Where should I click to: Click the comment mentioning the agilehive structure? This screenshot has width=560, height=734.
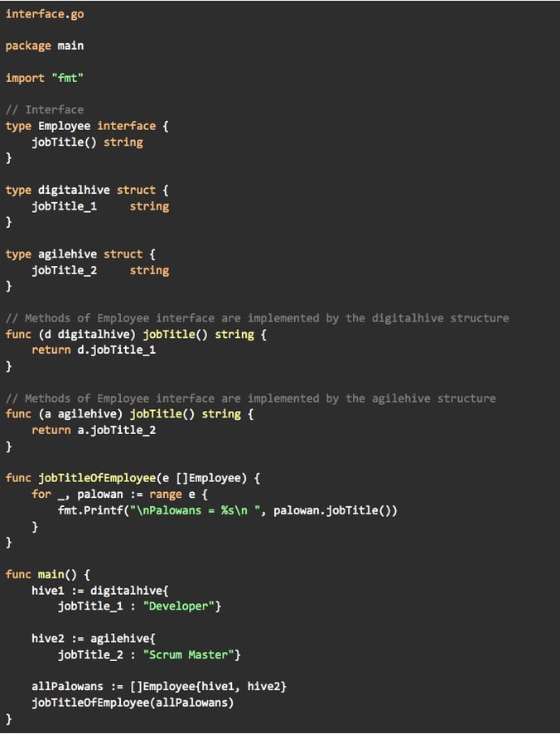tap(250, 398)
